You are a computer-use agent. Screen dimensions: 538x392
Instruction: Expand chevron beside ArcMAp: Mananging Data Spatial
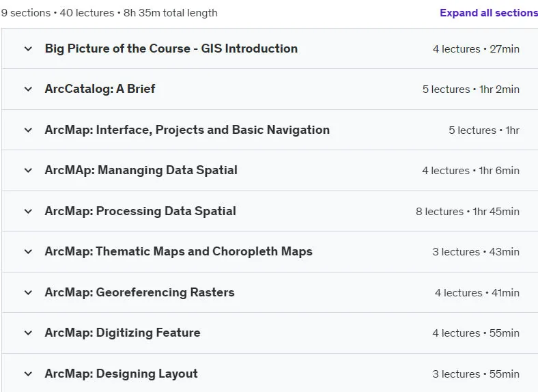click(28, 170)
